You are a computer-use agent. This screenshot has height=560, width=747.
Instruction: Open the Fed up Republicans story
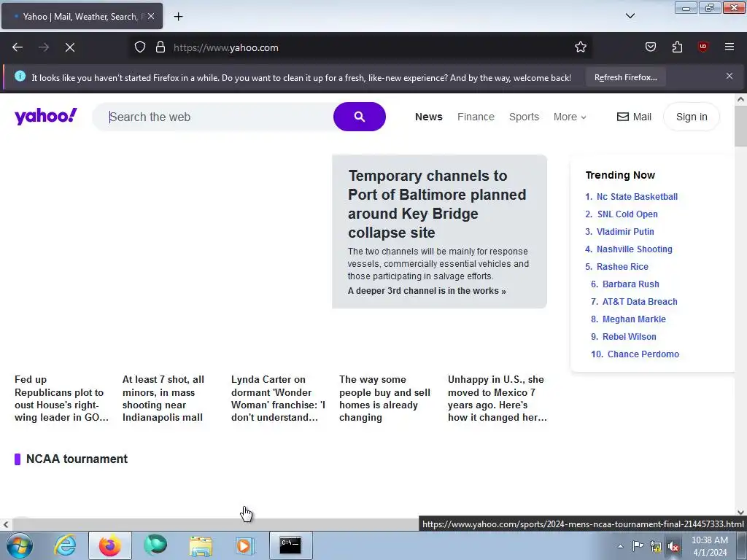pos(61,399)
